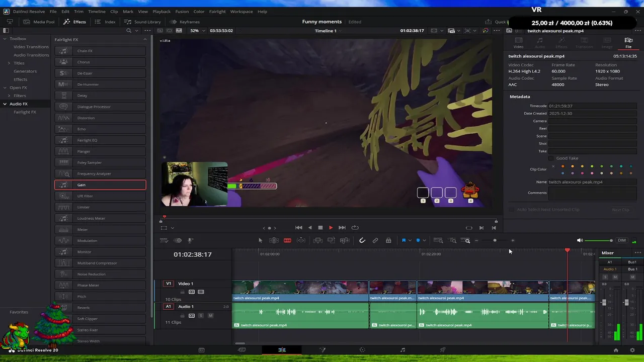Expand the Titles tree item
The width and height of the screenshot is (644, 362).
pyautogui.click(x=9, y=63)
